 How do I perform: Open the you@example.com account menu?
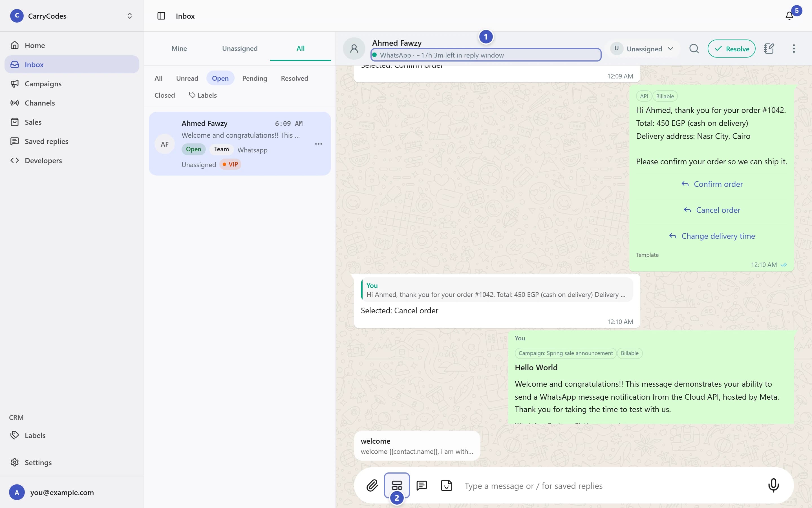[x=72, y=492]
